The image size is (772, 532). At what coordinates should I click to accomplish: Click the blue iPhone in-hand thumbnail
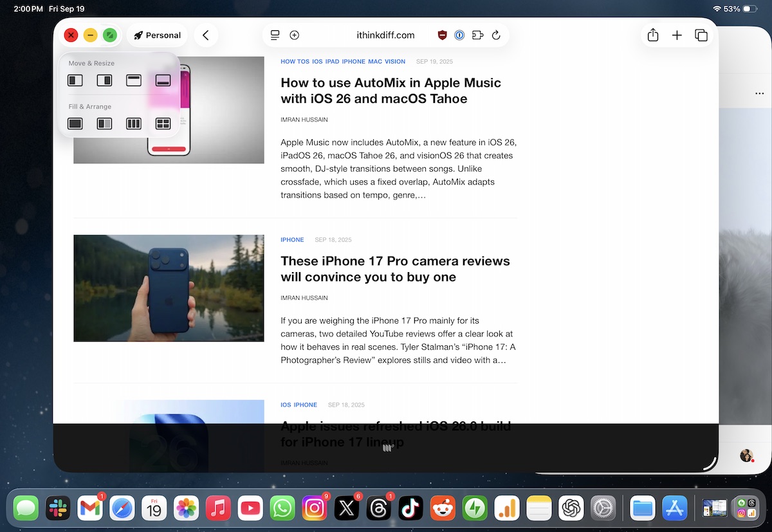pyautogui.click(x=169, y=288)
